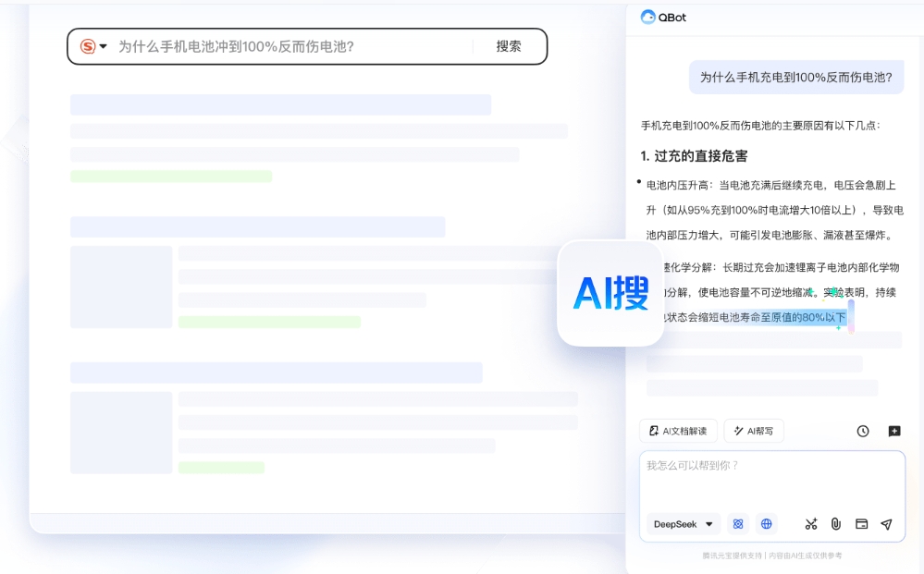Open the chat history clock icon

[x=863, y=431]
